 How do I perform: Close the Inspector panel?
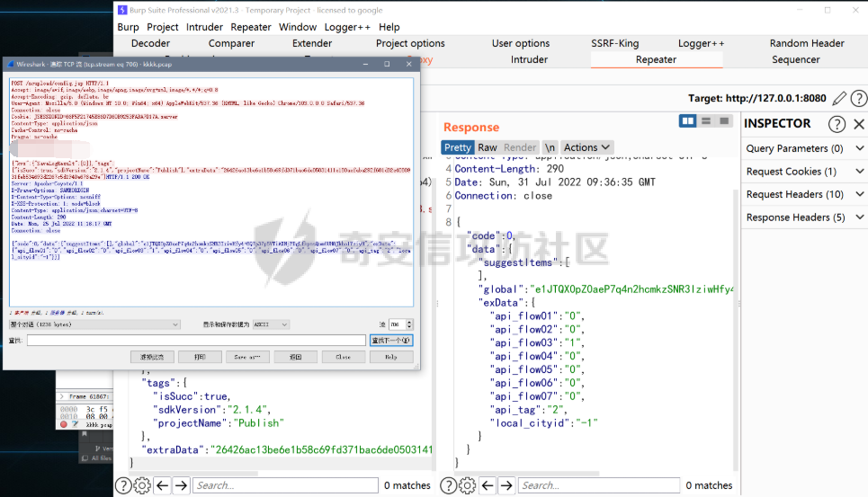(859, 124)
